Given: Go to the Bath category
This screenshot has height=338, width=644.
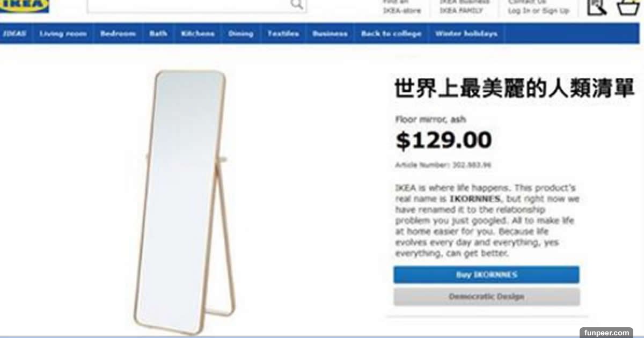Looking at the screenshot, I should [158, 33].
